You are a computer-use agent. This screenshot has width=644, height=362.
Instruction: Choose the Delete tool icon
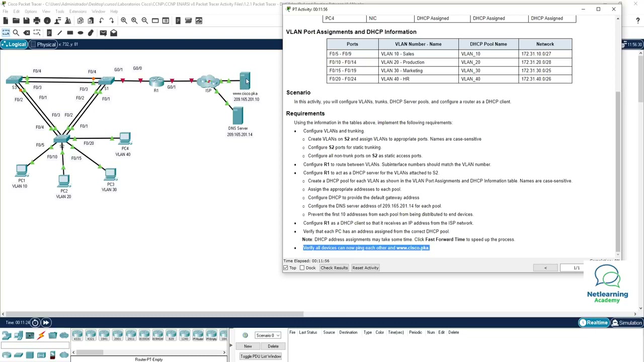27,33
